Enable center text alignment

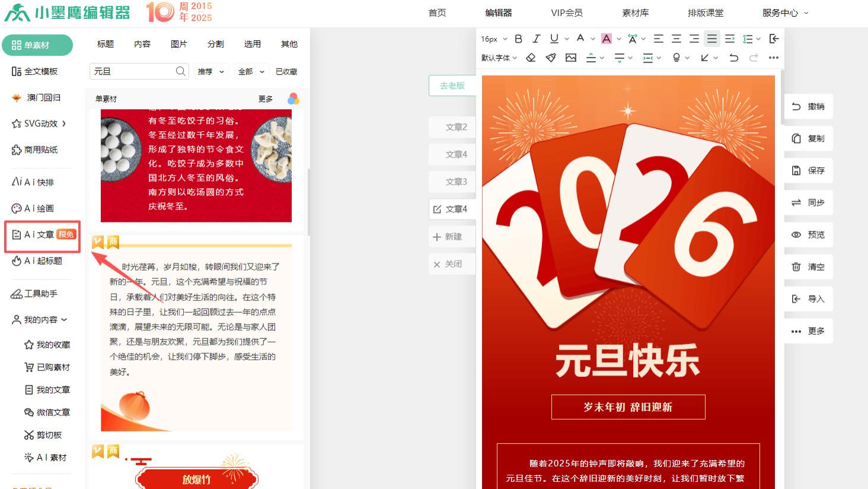click(x=675, y=38)
